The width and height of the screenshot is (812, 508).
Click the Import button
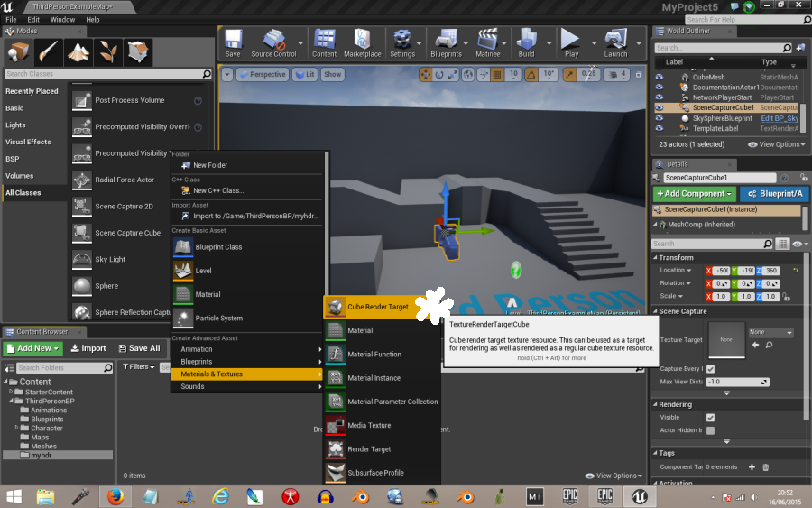point(88,348)
